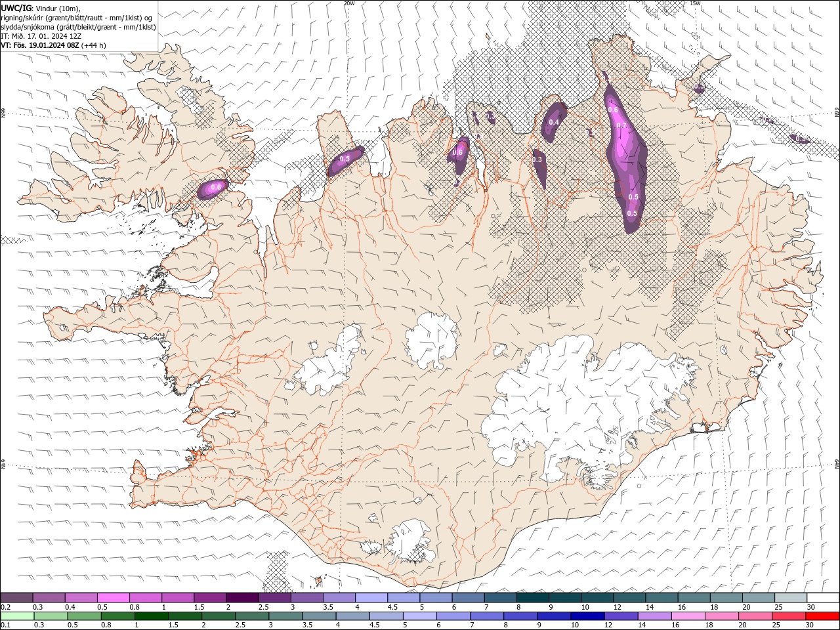840x630 pixels.
Task: Pick bottom-row dark blue swatch at 10
Action: click(x=587, y=616)
